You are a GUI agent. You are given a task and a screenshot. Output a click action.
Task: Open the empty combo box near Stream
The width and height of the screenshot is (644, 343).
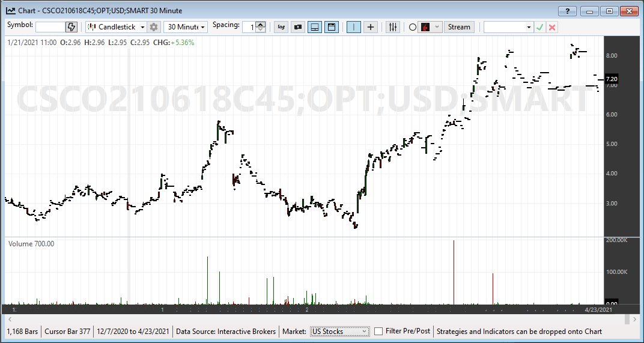[508, 27]
